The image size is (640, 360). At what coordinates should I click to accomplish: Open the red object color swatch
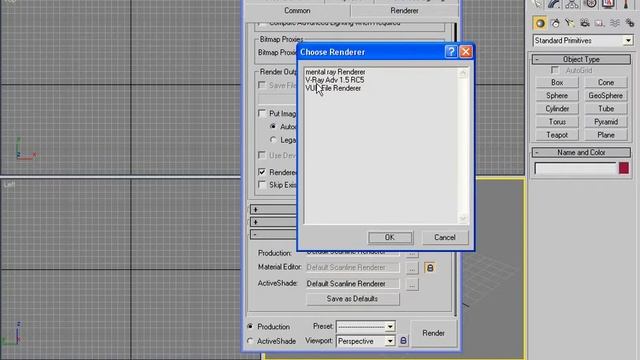(x=624, y=168)
